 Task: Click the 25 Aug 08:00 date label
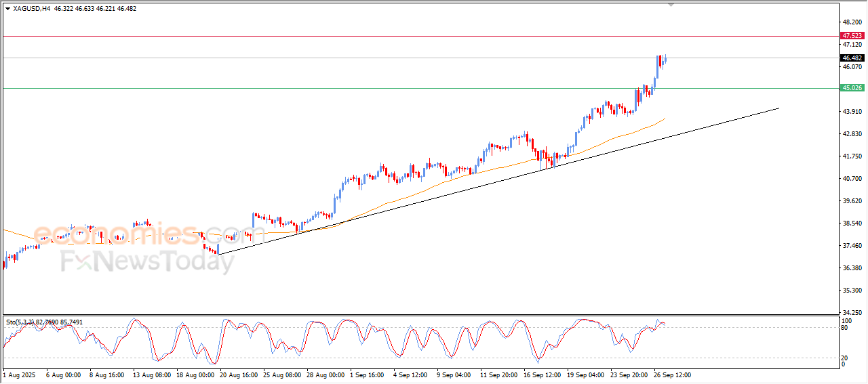click(282, 374)
